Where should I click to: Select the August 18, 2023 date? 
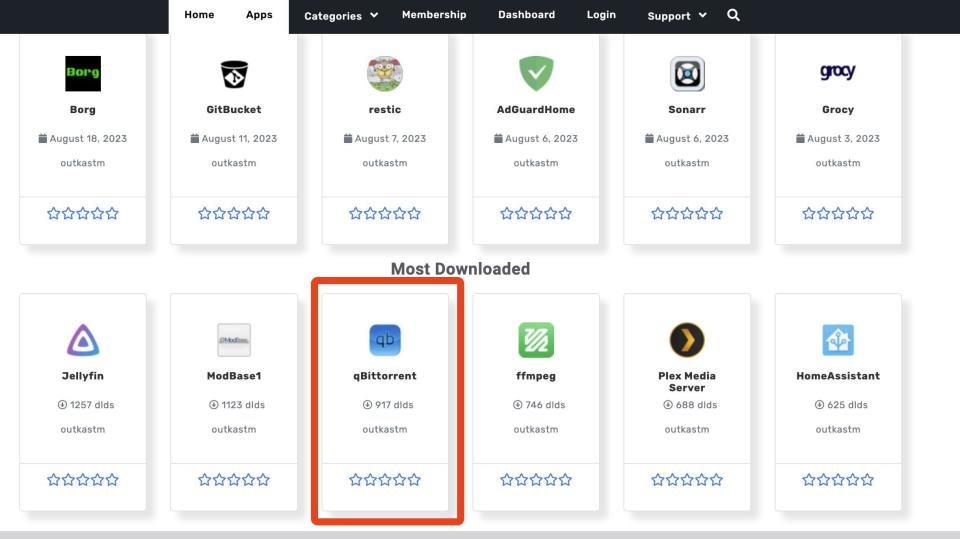[x=83, y=138]
